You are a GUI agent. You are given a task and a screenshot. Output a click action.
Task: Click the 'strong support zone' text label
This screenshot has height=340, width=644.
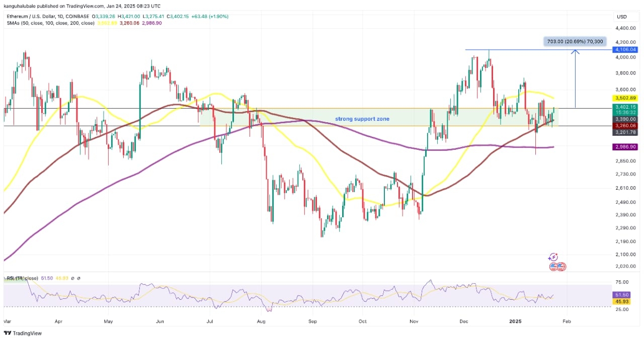pos(362,119)
